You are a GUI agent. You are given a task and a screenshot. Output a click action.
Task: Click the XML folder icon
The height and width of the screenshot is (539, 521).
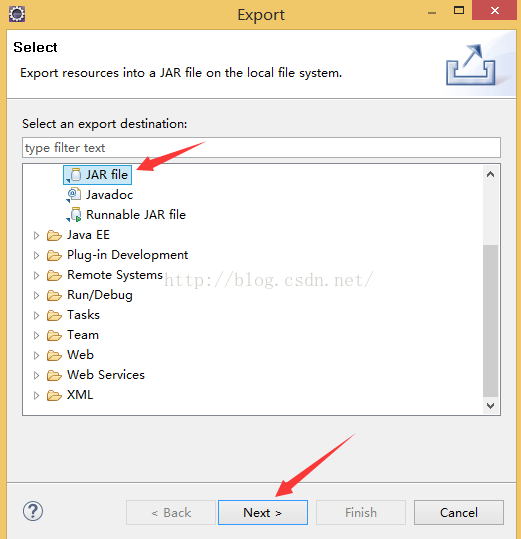tap(54, 395)
